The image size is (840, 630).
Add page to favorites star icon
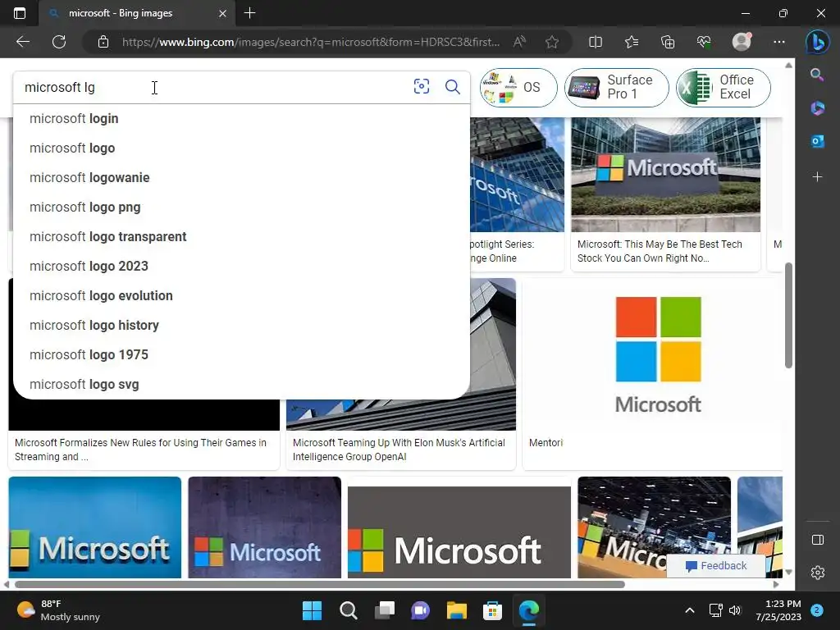pyautogui.click(x=552, y=42)
